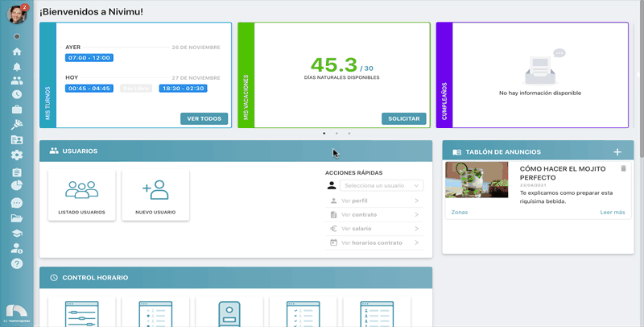Click the Zonas link in announcement

click(459, 213)
